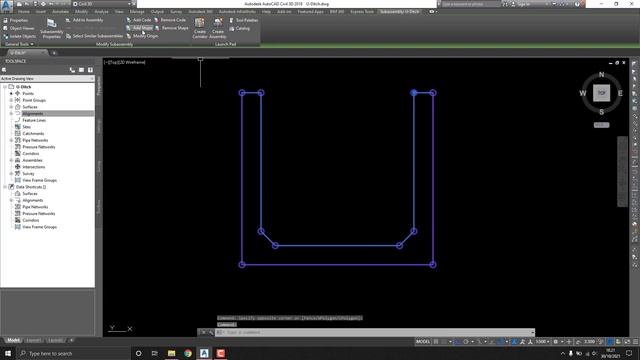Launch Create Corridor
The height and width of the screenshot is (360, 640).
(200, 28)
